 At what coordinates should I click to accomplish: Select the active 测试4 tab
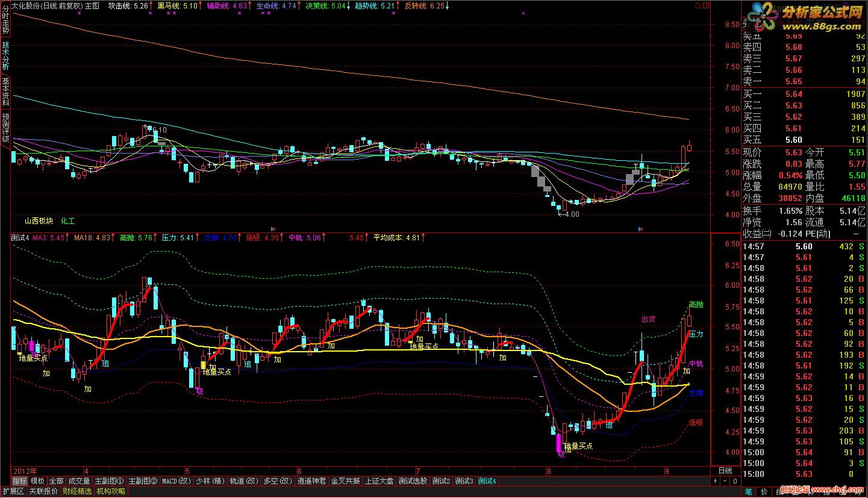coord(487,481)
